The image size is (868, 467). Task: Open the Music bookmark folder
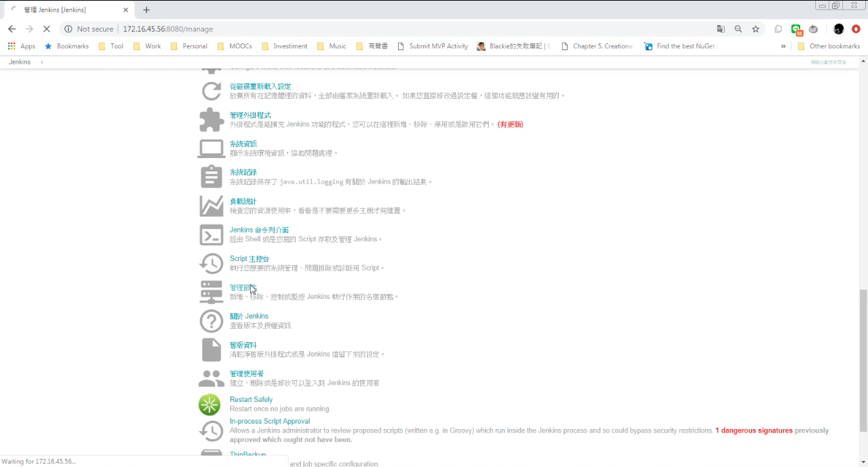(x=331, y=46)
